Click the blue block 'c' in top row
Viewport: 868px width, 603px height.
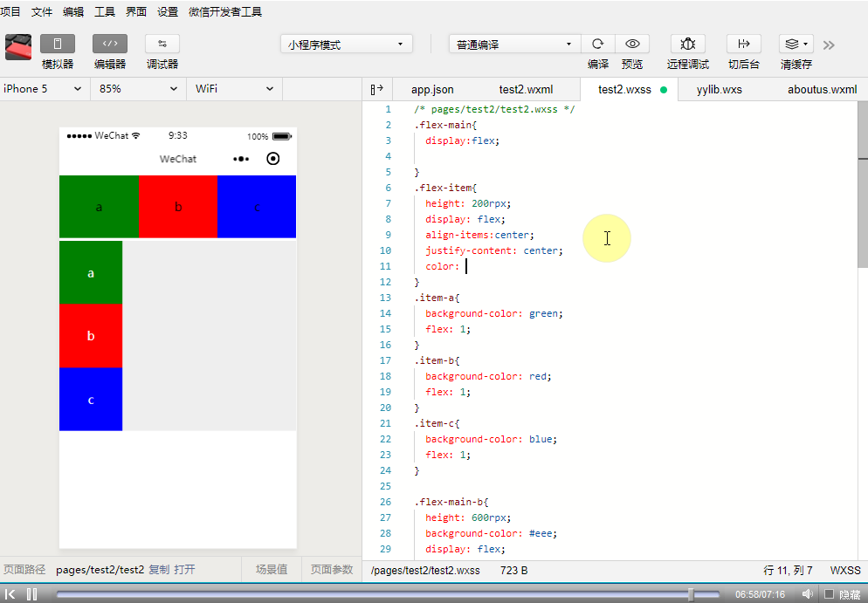257,207
